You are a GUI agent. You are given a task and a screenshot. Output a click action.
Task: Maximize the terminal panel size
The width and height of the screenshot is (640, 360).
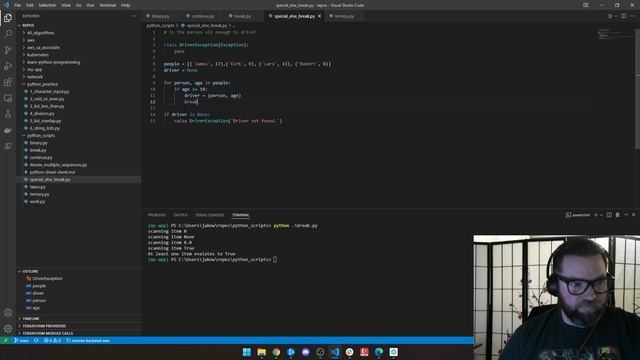(626, 215)
